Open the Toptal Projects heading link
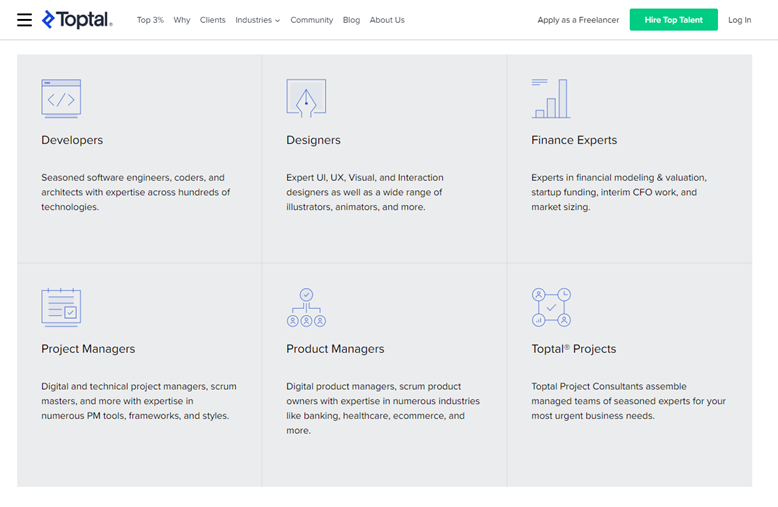The width and height of the screenshot is (778, 507). coord(574,349)
